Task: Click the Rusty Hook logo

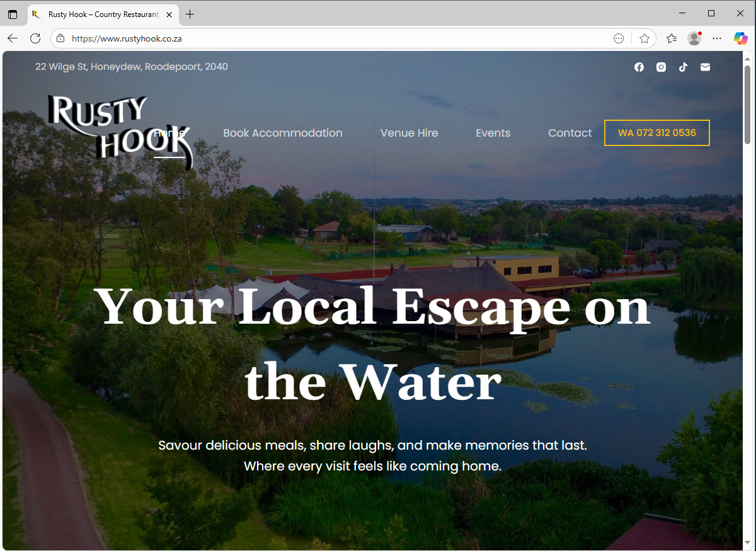Action: click(120, 132)
